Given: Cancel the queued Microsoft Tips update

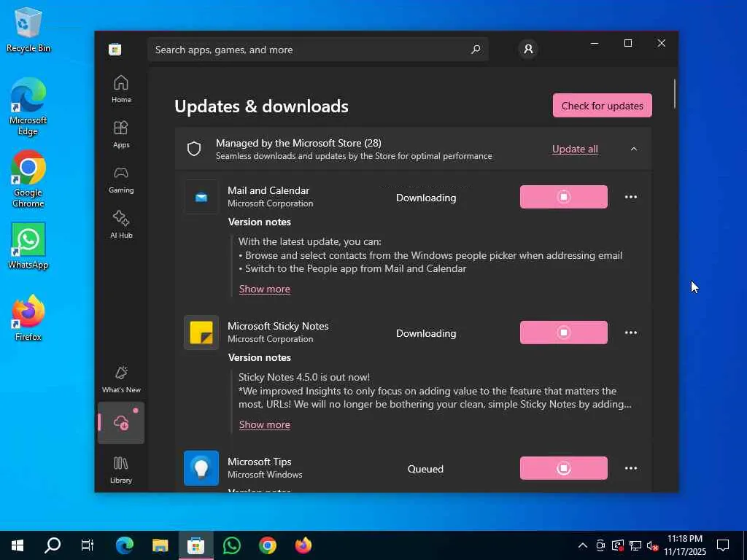Looking at the screenshot, I should point(564,468).
